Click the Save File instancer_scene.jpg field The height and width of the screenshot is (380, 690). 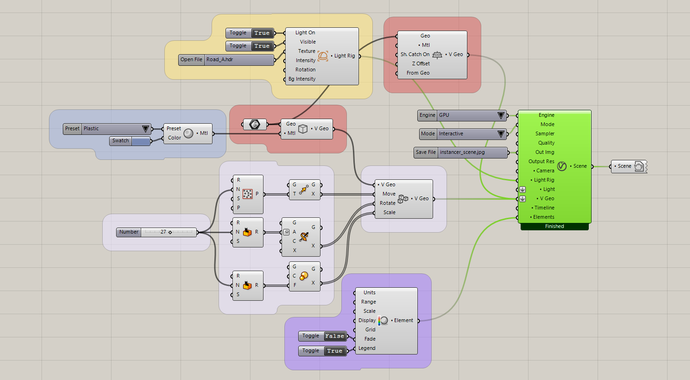tap(460, 152)
